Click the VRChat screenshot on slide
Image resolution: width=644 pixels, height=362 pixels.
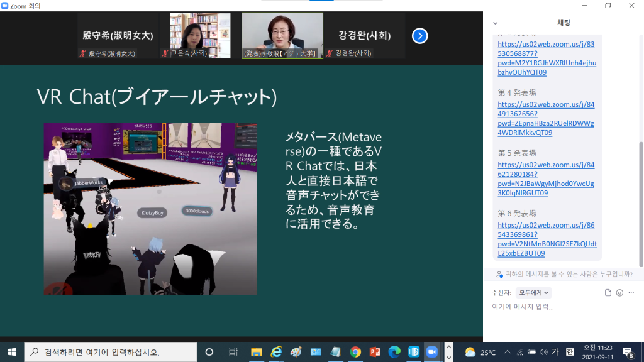click(150, 209)
